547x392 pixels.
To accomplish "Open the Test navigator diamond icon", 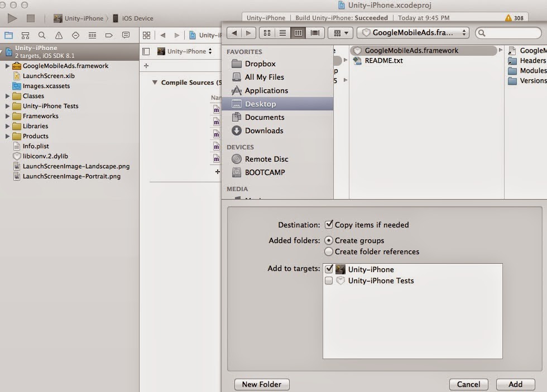I will point(75,35).
